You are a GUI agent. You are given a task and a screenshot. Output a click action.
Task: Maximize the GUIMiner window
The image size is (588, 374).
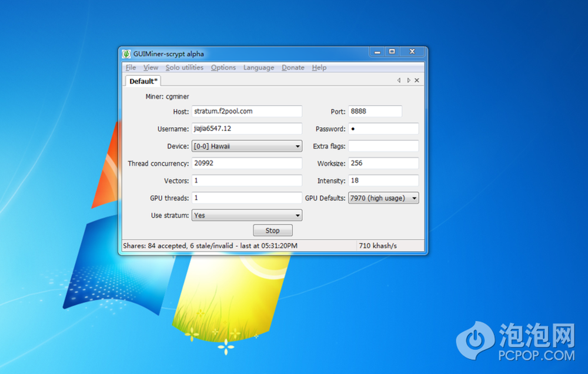coord(392,52)
